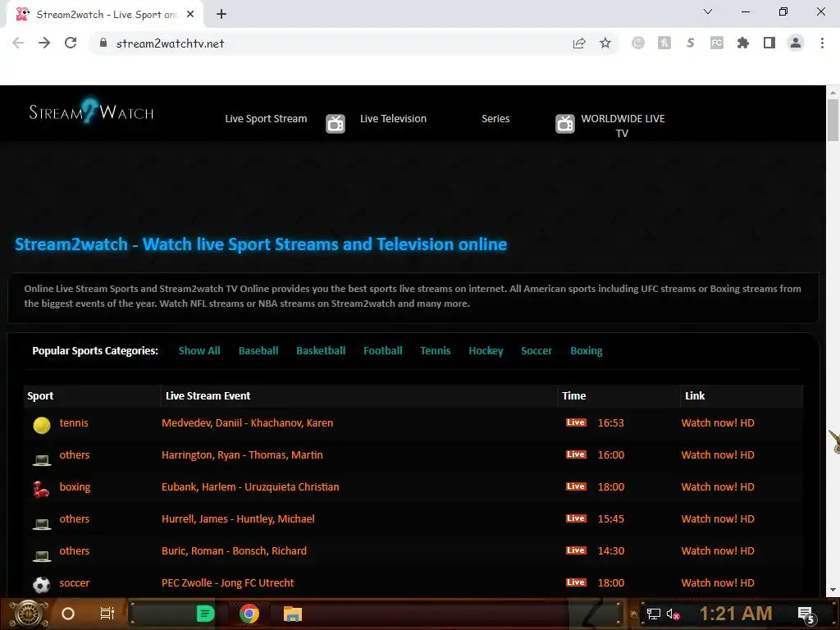Filter by Football category
Viewport: 840px width, 630px height.
pyautogui.click(x=382, y=351)
